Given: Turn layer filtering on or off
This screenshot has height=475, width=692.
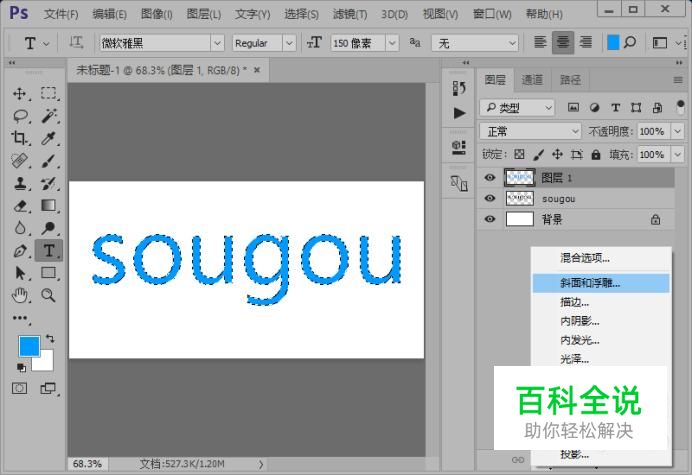Looking at the screenshot, I should [680, 107].
